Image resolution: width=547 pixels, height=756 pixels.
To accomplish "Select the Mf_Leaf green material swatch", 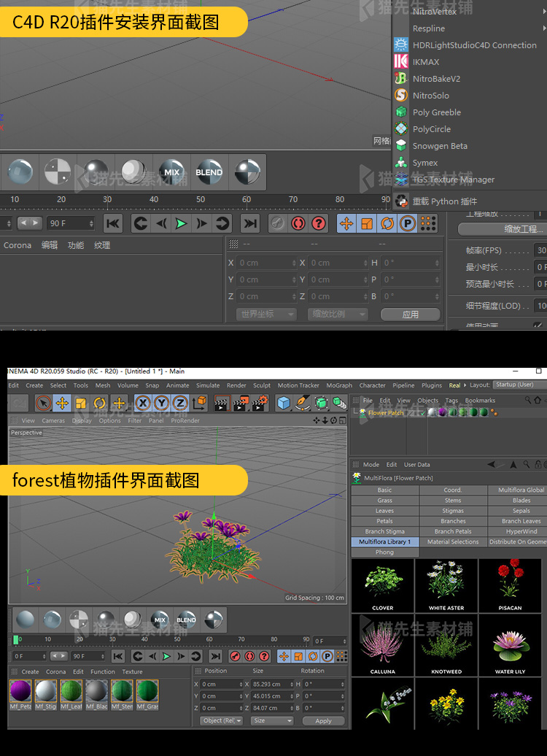I will click(x=71, y=691).
